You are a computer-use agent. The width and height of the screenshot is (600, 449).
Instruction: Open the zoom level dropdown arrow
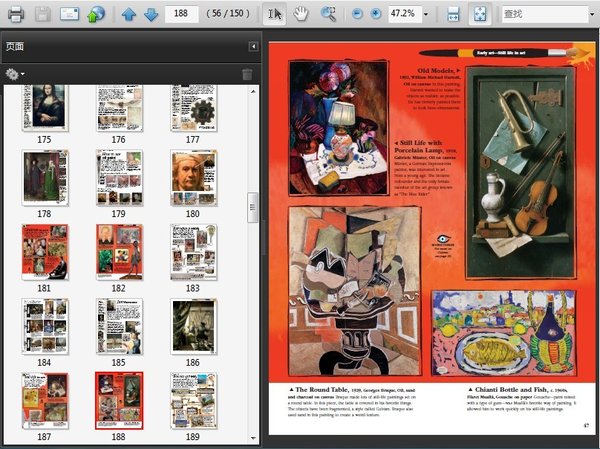pyautogui.click(x=426, y=15)
